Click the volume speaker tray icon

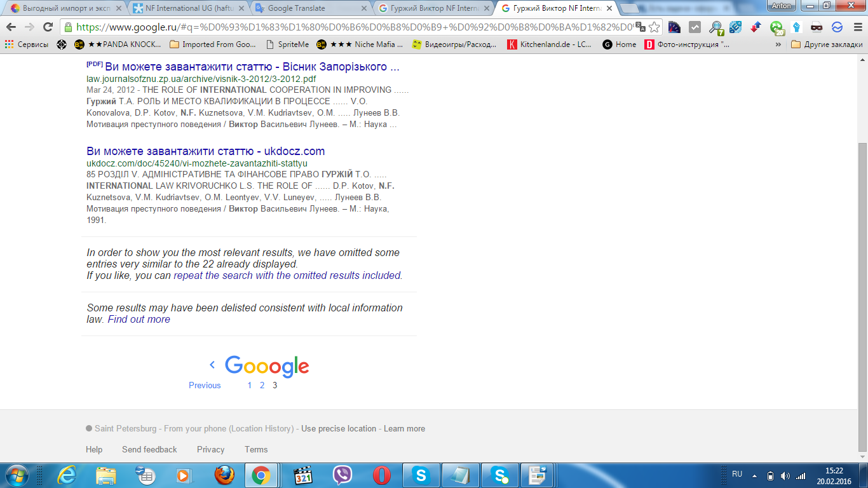[x=785, y=475]
